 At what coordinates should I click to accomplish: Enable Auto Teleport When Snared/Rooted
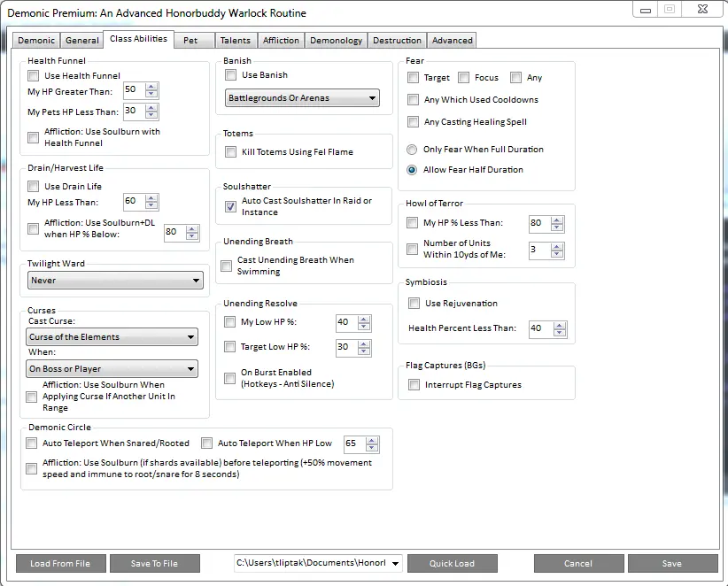32,443
